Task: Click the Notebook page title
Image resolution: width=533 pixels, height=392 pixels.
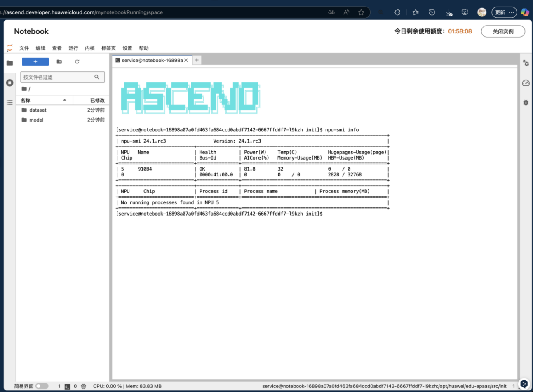Action: click(31, 31)
